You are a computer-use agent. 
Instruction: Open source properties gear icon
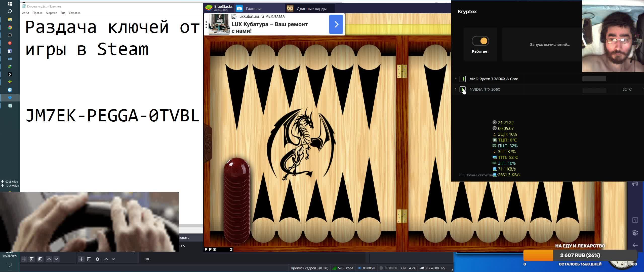coord(97,259)
